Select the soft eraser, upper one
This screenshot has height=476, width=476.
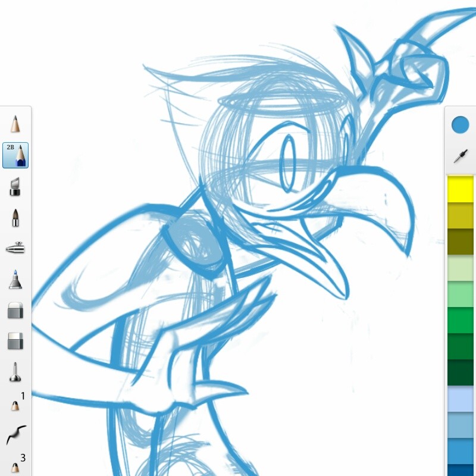(x=15, y=311)
